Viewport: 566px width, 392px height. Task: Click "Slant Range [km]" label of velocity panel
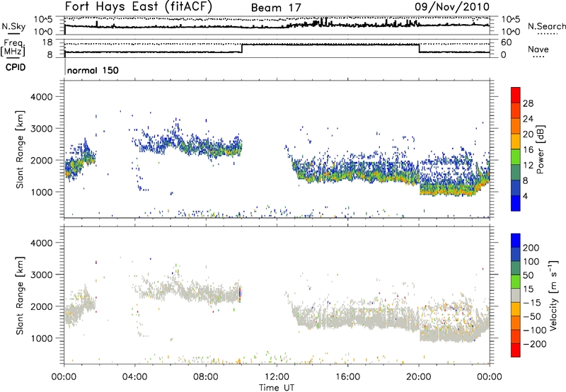[20, 296]
